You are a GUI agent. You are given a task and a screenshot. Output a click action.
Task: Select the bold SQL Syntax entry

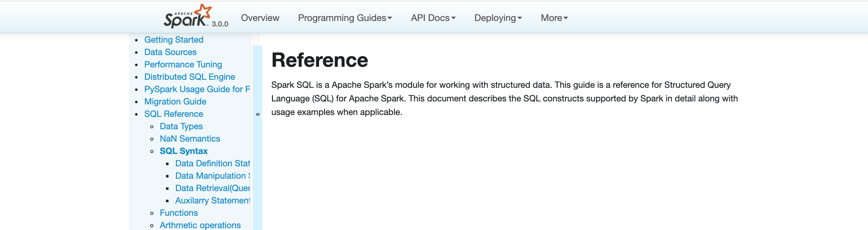click(x=184, y=151)
